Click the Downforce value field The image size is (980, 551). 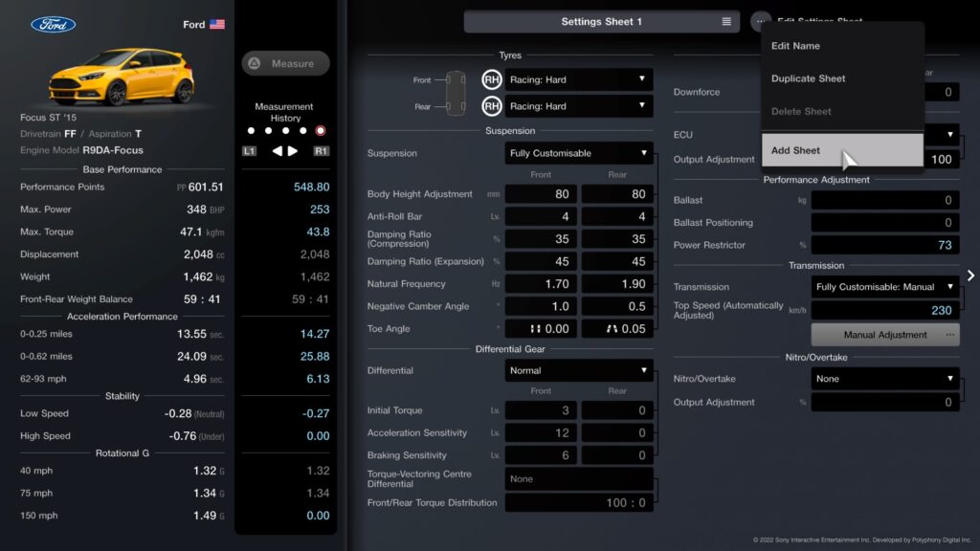pyautogui.click(x=942, y=92)
